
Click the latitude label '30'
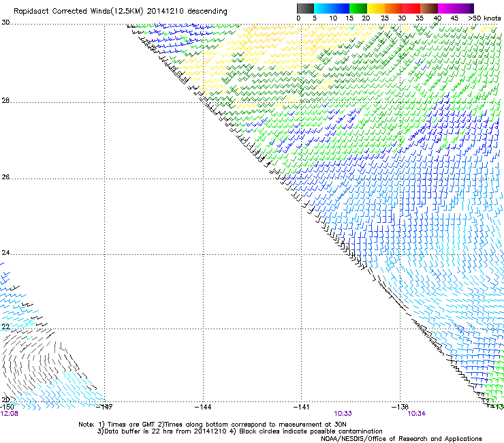coord(5,22)
